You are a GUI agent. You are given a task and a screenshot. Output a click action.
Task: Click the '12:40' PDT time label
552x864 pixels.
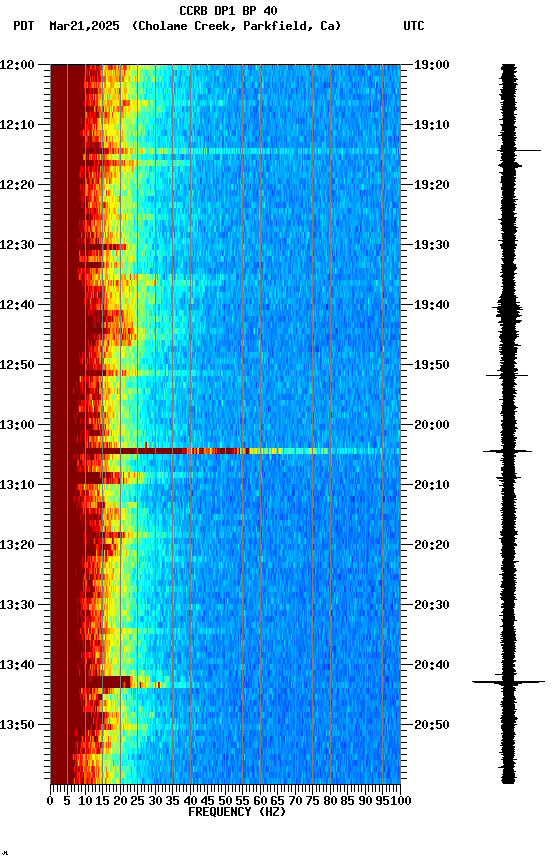pyautogui.click(x=17, y=305)
